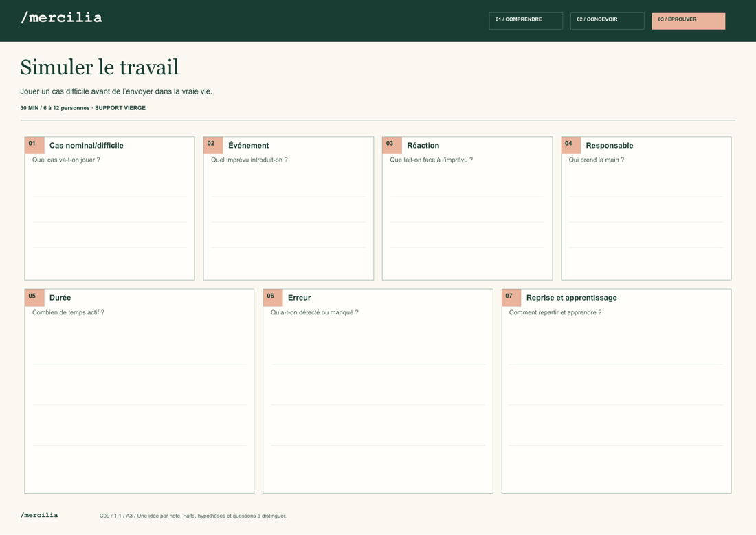This screenshot has height=535, width=756.
Task: Click the 'Simuler le travail' page heading
Action: 100,67
